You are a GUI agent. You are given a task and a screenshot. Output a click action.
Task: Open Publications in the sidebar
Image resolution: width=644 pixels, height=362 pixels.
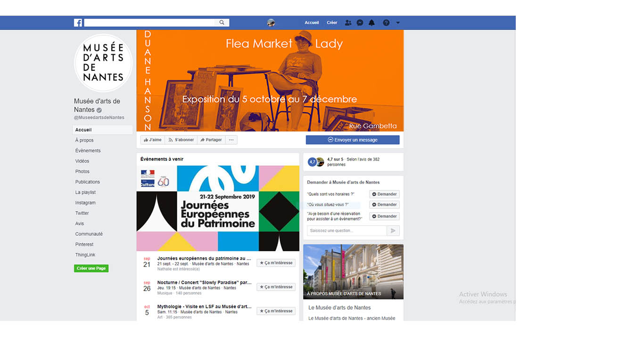pyautogui.click(x=88, y=182)
